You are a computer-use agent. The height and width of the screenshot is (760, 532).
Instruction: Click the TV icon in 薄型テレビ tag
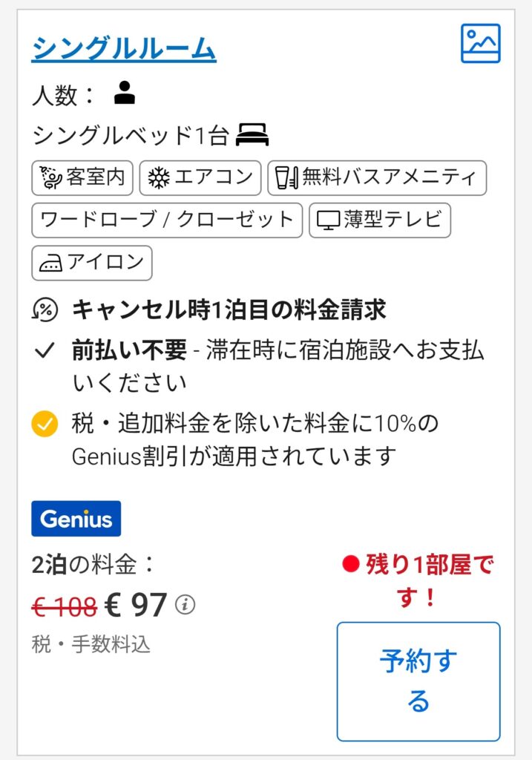point(328,220)
